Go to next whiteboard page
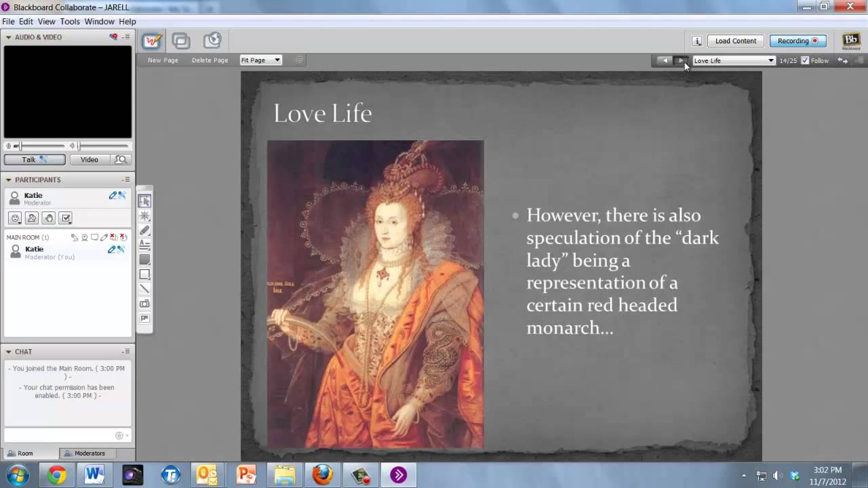 682,60
